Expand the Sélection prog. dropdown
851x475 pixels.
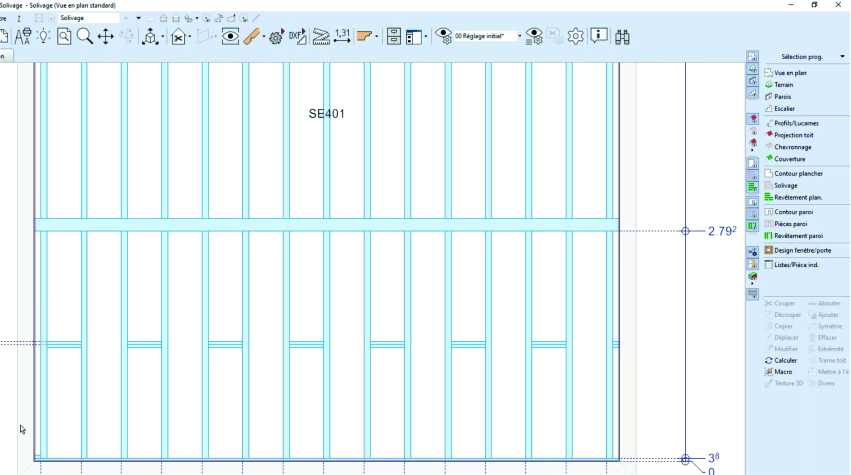pos(843,57)
